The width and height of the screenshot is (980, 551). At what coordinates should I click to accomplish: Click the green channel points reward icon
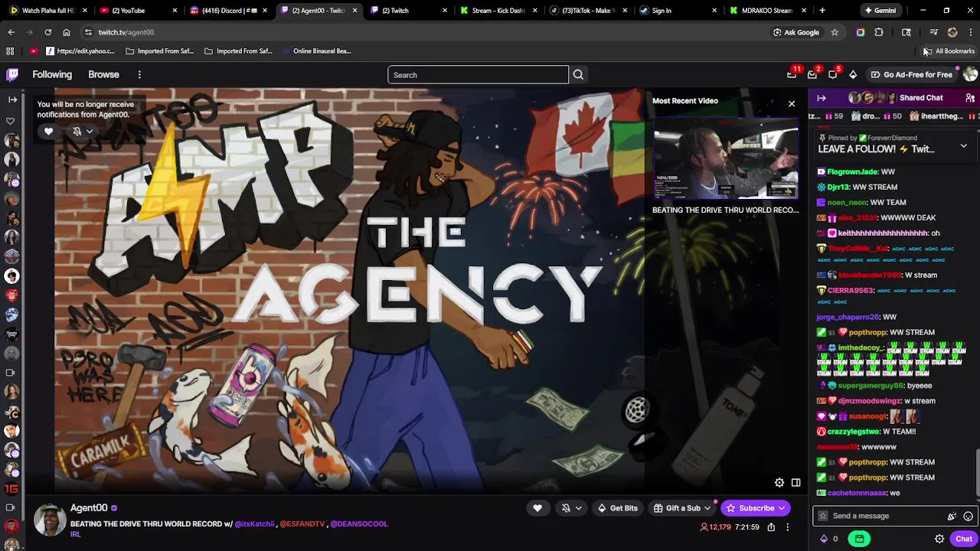(x=860, y=539)
